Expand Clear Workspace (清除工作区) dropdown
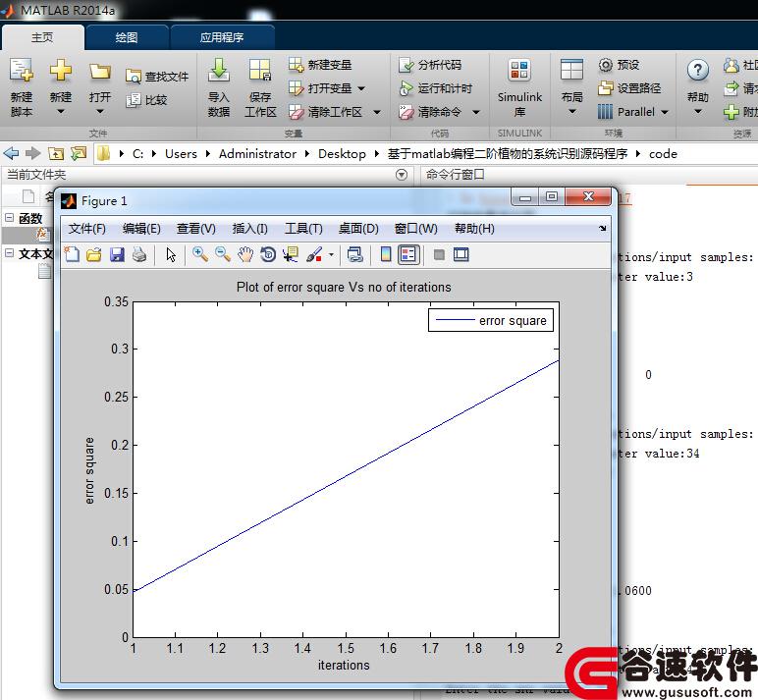This screenshot has width=758, height=700. click(377, 112)
